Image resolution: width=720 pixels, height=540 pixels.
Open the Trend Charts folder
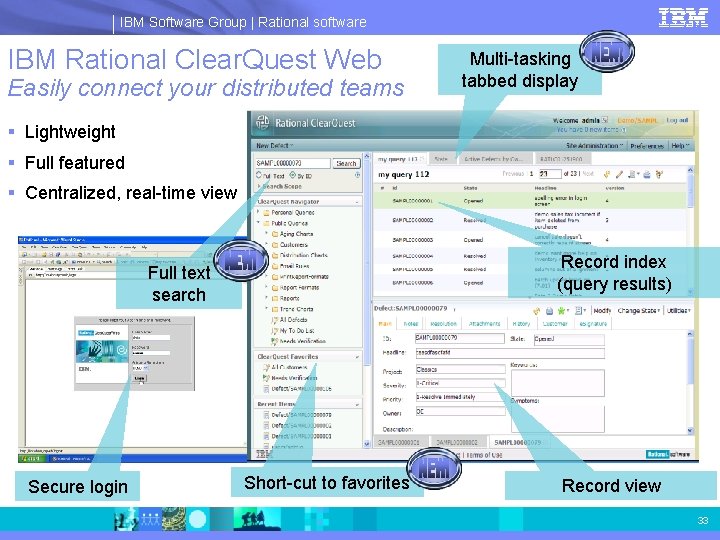(296, 309)
